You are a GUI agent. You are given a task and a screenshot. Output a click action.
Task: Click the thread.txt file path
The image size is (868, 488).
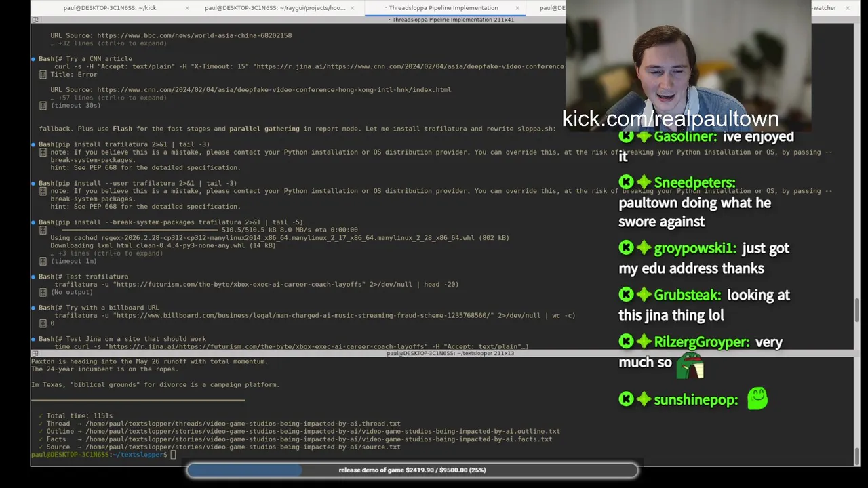[x=243, y=424]
